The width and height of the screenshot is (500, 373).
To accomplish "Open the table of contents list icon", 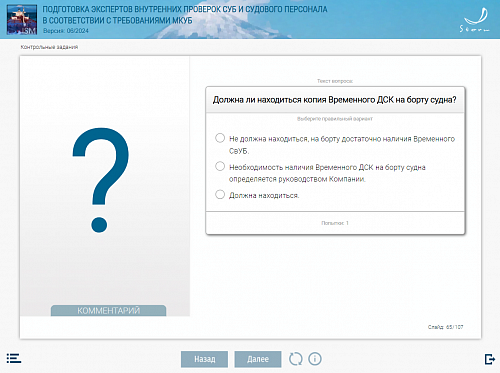I will (14, 359).
